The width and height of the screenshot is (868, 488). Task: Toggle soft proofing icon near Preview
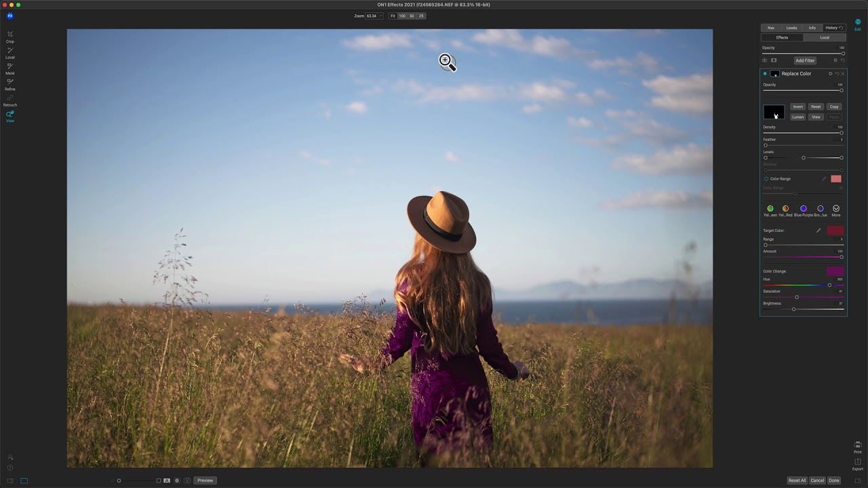coord(187,481)
